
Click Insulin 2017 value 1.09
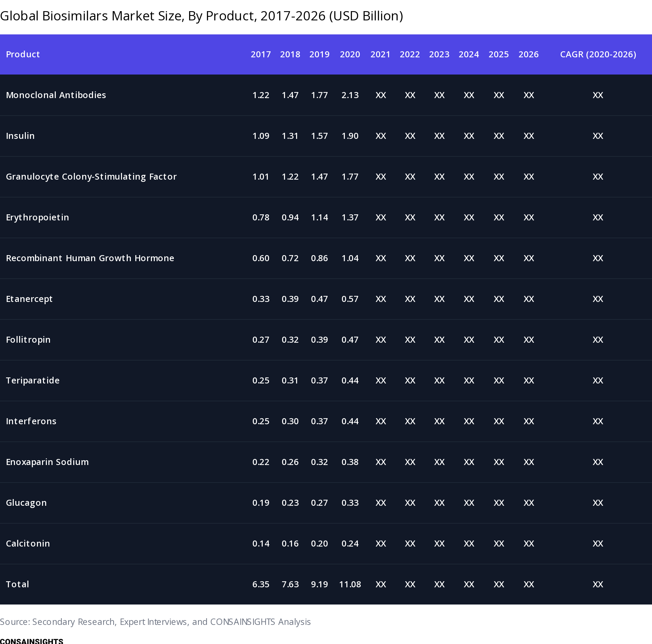261,136
